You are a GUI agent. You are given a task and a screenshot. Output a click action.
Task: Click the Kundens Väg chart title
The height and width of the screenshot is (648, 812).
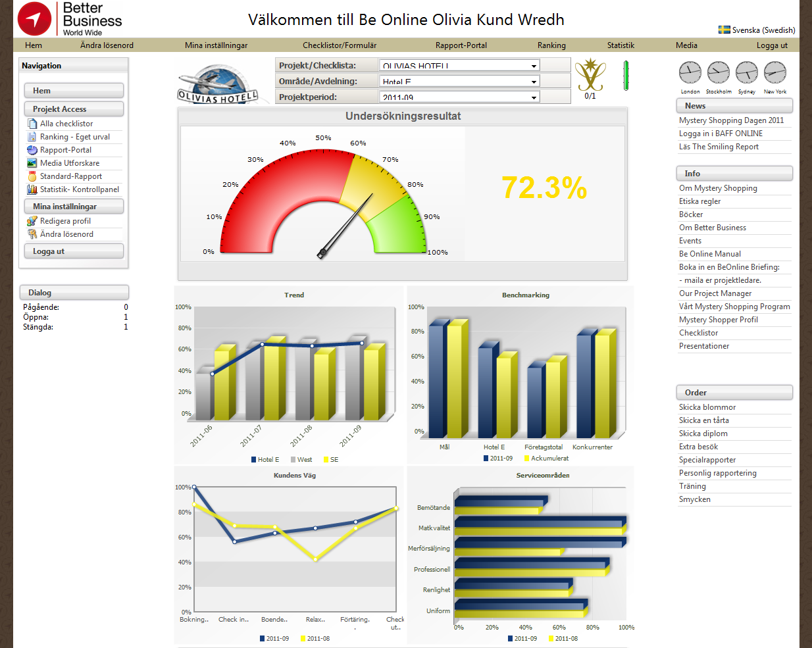(295, 476)
